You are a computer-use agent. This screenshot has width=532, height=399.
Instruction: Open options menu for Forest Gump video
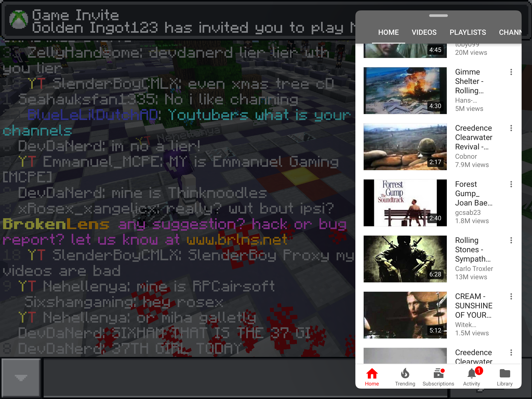pyautogui.click(x=511, y=184)
